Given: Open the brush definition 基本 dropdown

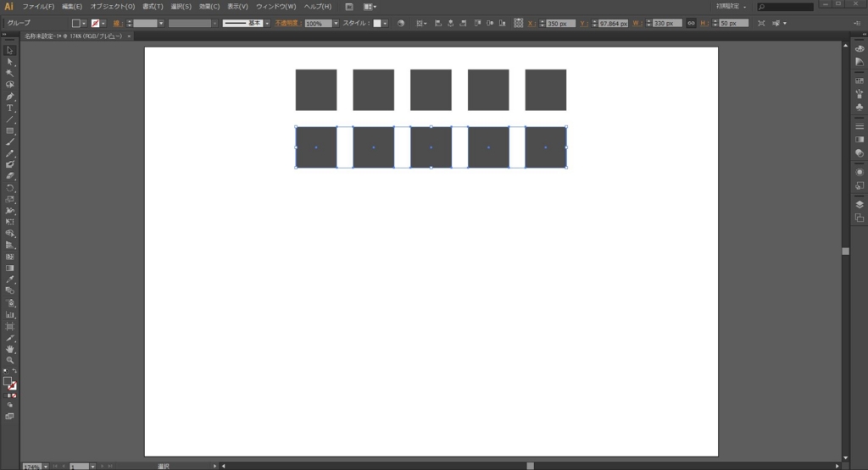Looking at the screenshot, I should (267, 23).
